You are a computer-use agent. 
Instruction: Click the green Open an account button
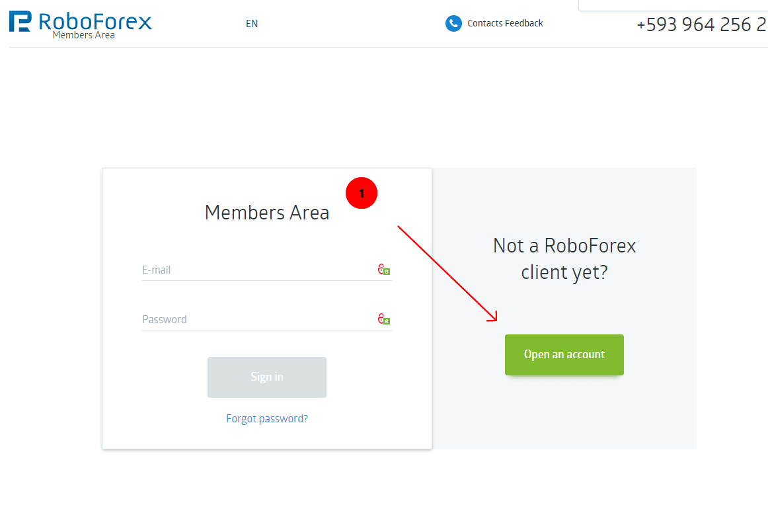(x=564, y=355)
